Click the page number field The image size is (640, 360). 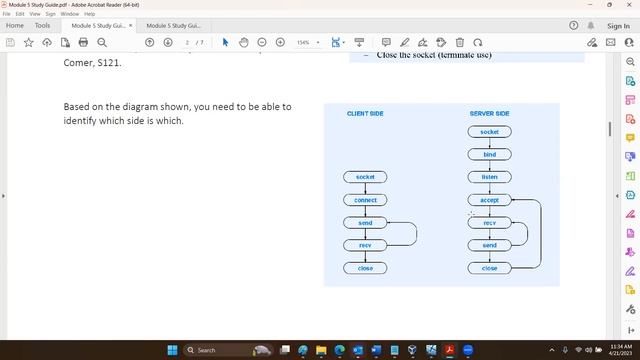pyautogui.click(x=187, y=42)
